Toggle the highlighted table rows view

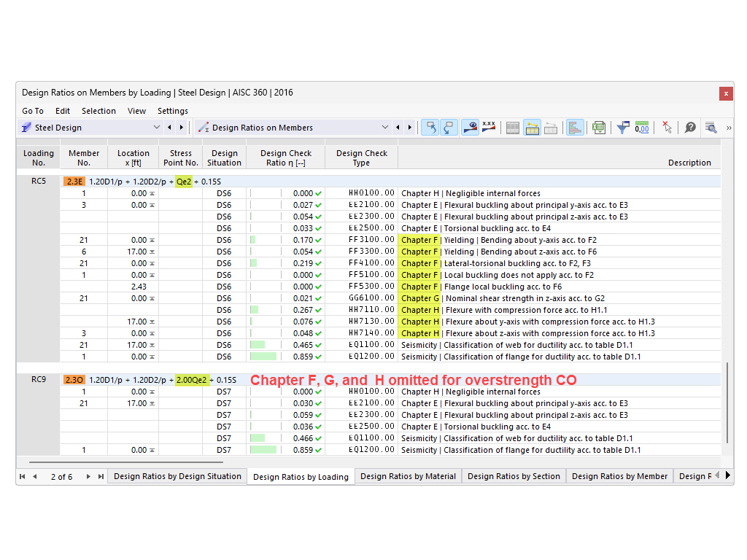pyautogui.click(x=532, y=127)
